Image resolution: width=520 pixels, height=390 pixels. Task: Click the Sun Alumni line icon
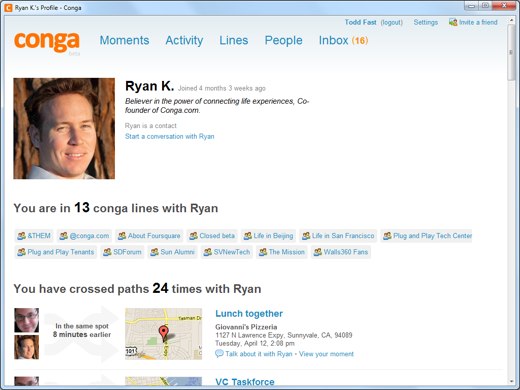154,252
